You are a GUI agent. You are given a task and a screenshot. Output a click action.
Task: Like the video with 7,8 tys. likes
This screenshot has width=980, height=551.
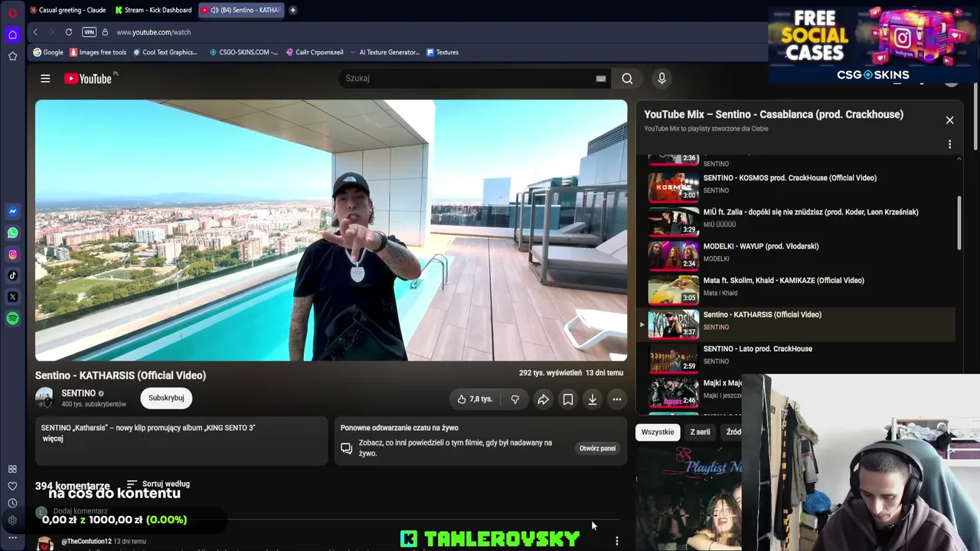(475, 399)
